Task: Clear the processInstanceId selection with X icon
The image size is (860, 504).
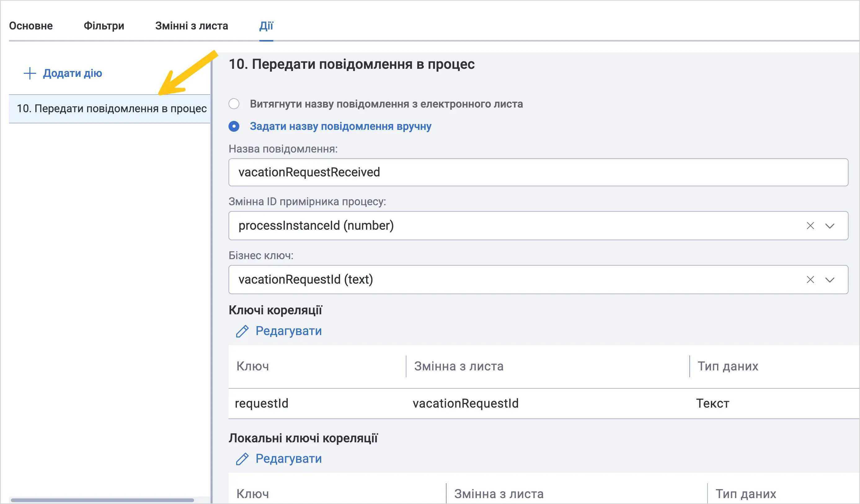Action: [x=810, y=226]
